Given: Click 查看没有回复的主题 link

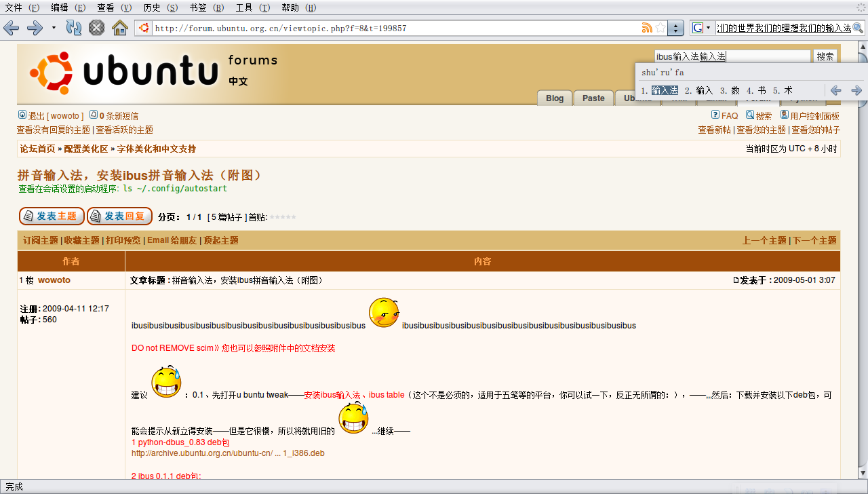Looking at the screenshot, I should (54, 130).
